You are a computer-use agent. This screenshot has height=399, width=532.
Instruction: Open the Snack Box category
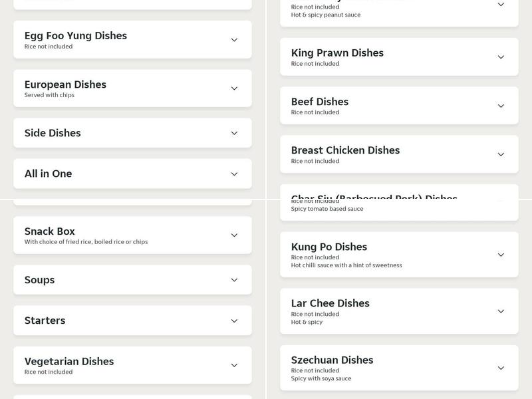point(132,235)
